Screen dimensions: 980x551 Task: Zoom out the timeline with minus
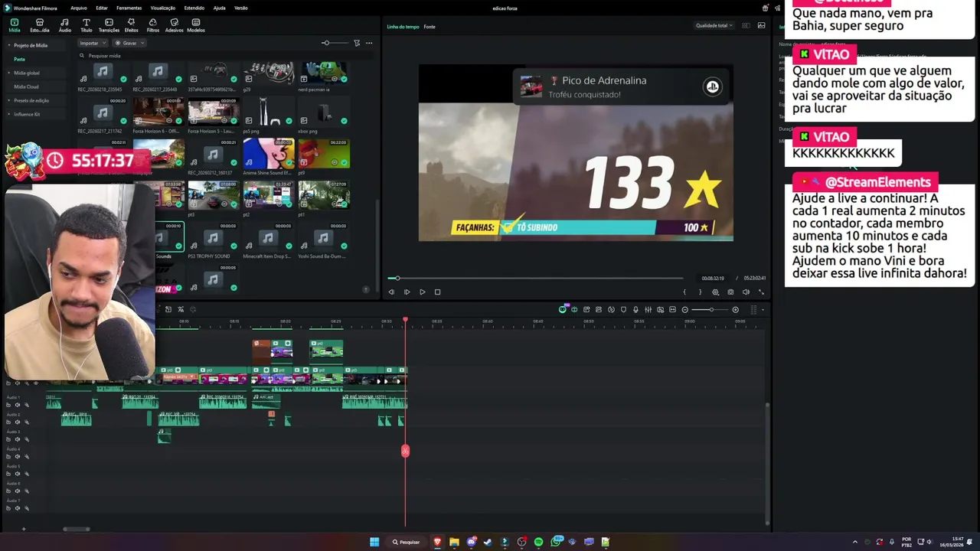(684, 309)
